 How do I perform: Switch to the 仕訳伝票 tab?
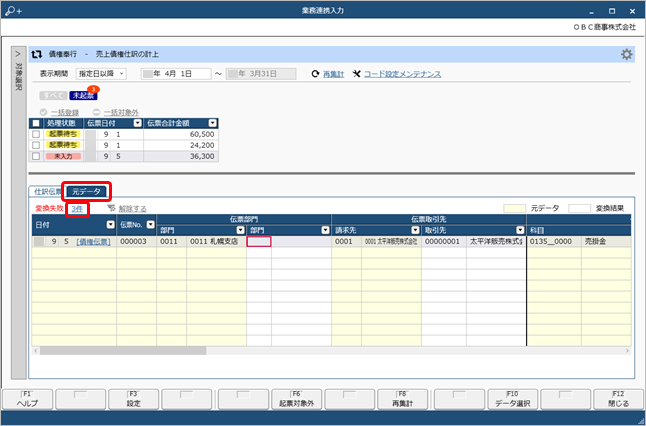47,192
